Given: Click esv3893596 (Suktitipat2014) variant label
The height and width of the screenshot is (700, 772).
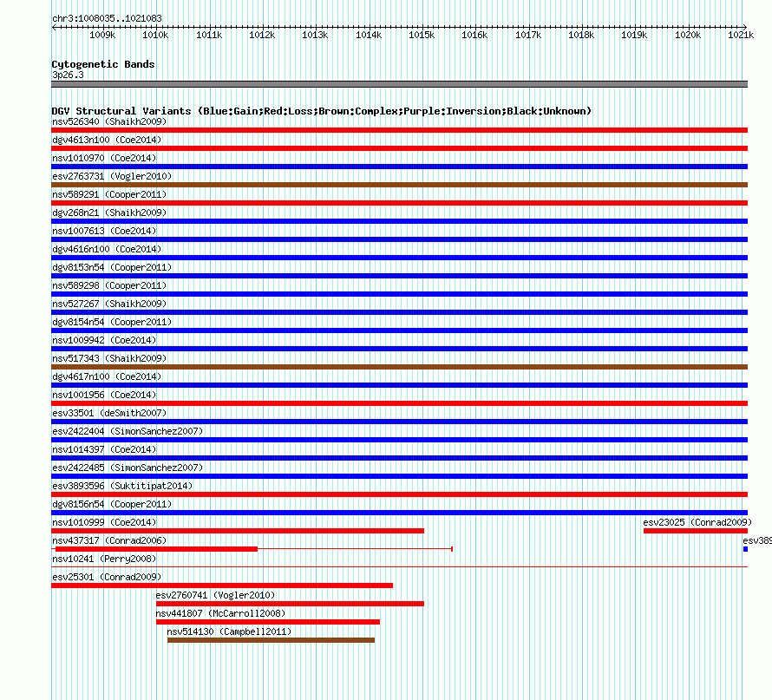Looking at the screenshot, I should 122,486.
